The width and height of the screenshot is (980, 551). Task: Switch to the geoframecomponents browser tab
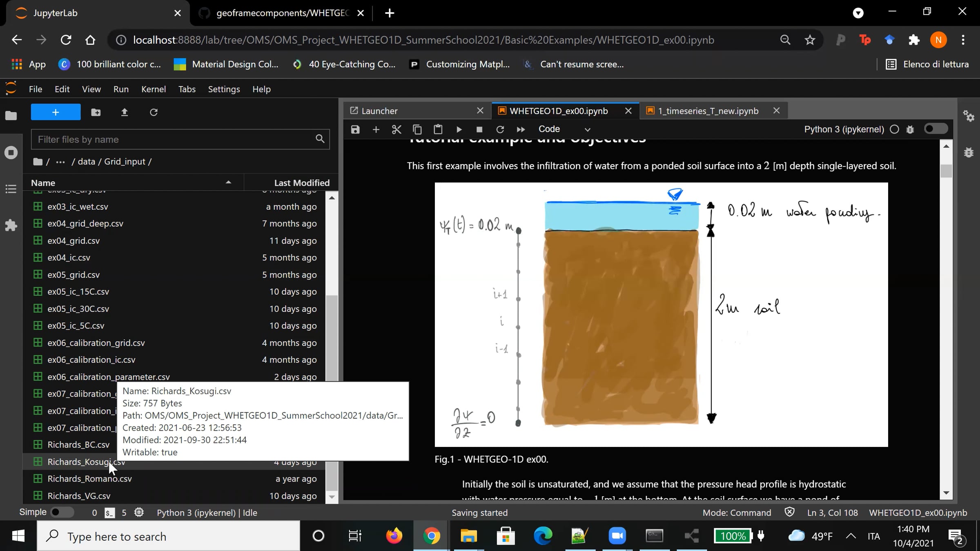[281, 13]
